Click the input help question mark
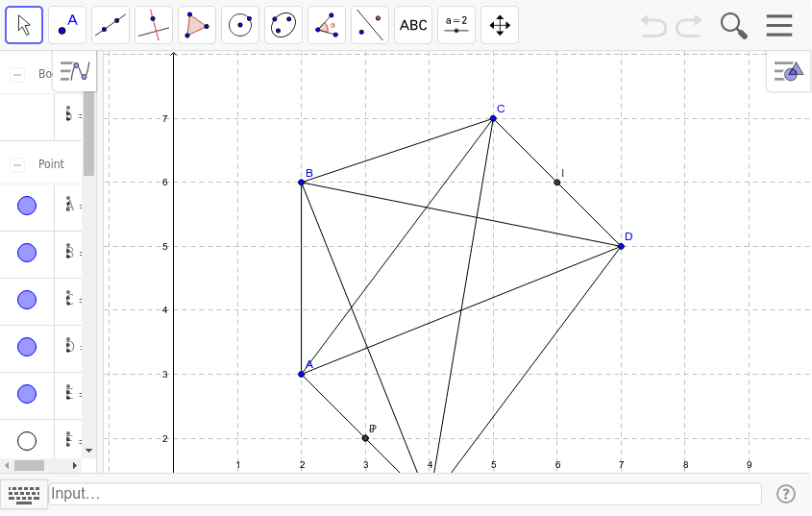The height and width of the screenshot is (516, 812). [786, 494]
